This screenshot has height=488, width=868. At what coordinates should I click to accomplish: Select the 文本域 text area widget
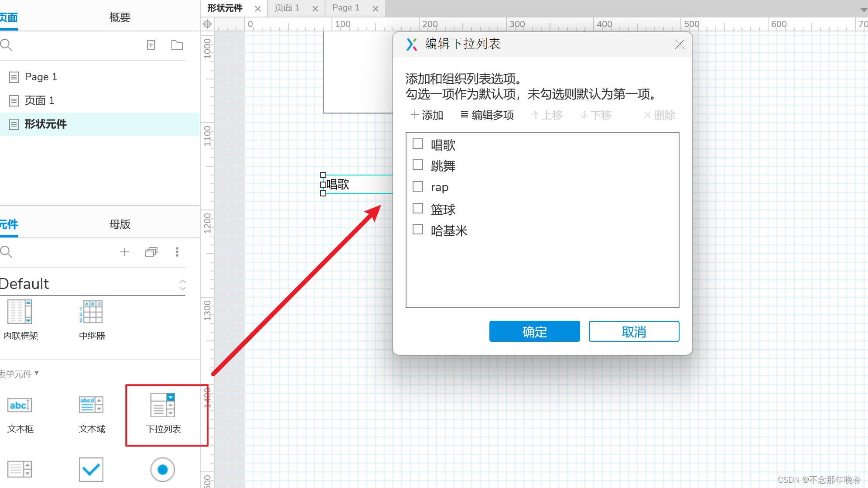[92, 406]
